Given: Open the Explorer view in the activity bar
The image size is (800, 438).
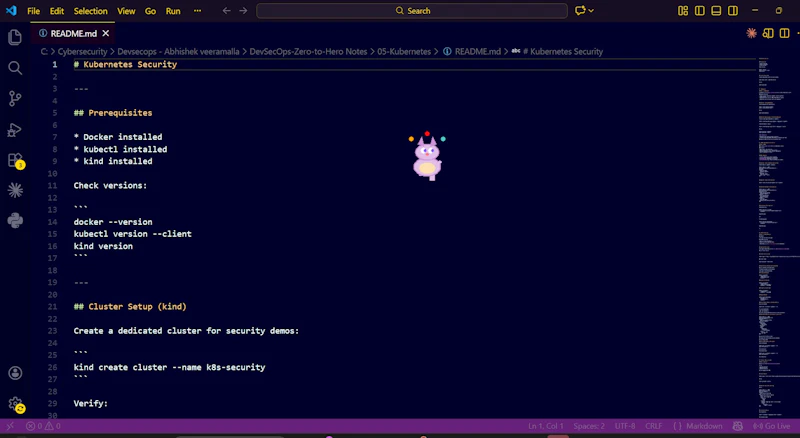Looking at the screenshot, I should [15, 37].
